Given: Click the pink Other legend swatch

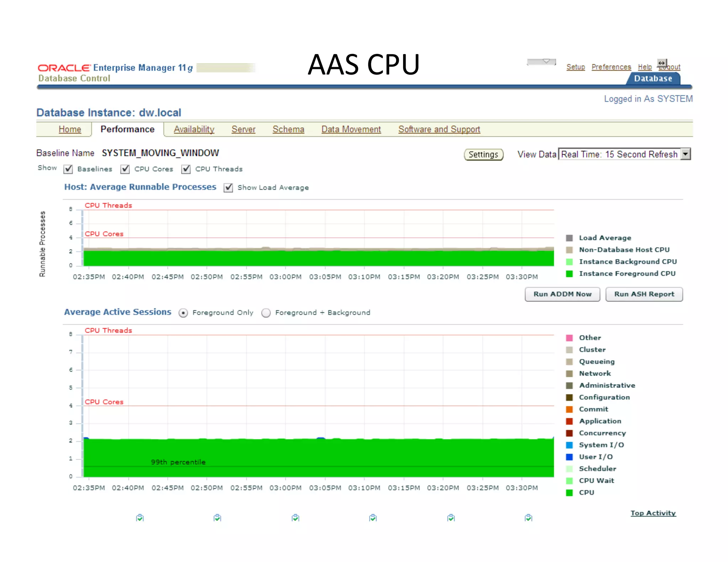Looking at the screenshot, I should [x=569, y=338].
